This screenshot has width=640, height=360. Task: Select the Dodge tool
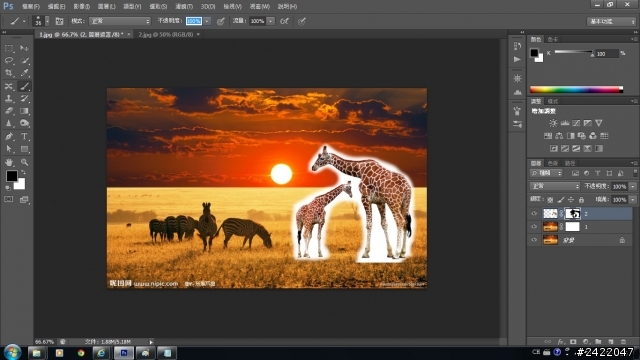click(24, 123)
